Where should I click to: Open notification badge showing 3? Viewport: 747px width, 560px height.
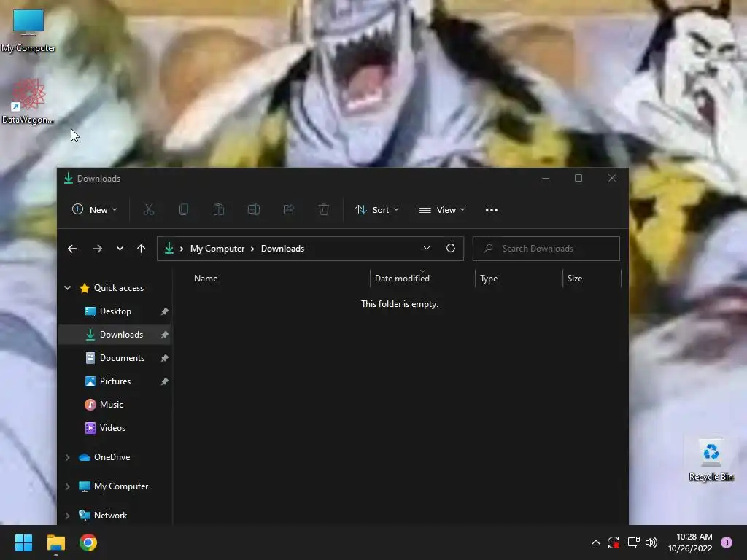(726, 542)
